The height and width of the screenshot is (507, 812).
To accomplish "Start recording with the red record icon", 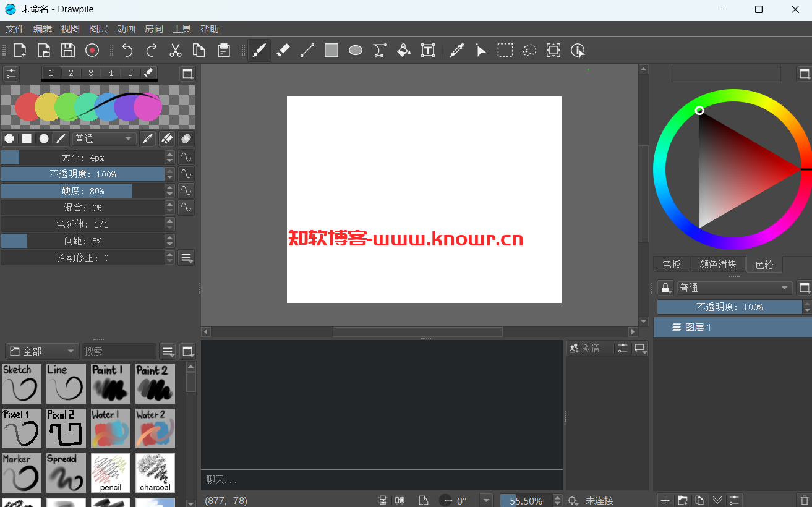I will click(92, 51).
